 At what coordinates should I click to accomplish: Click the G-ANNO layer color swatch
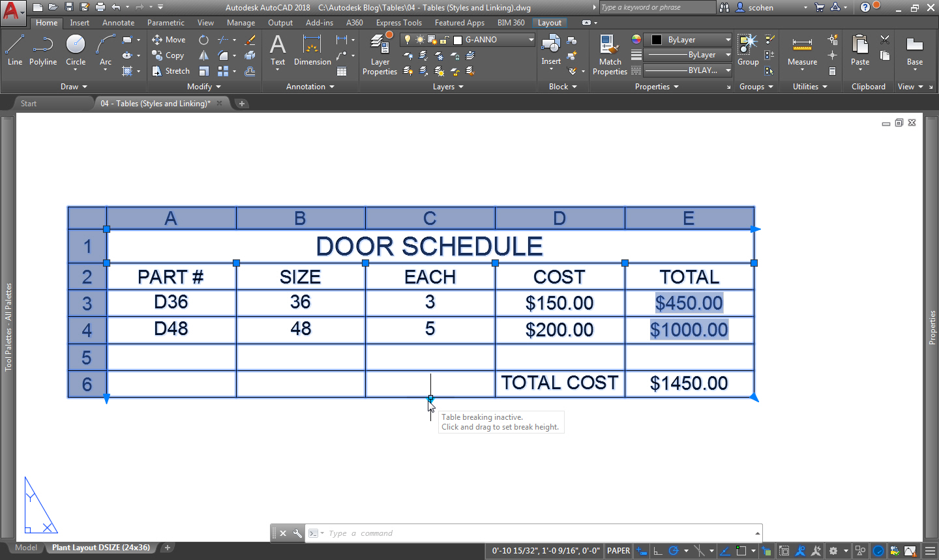pyautogui.click(x=458, y=40)
